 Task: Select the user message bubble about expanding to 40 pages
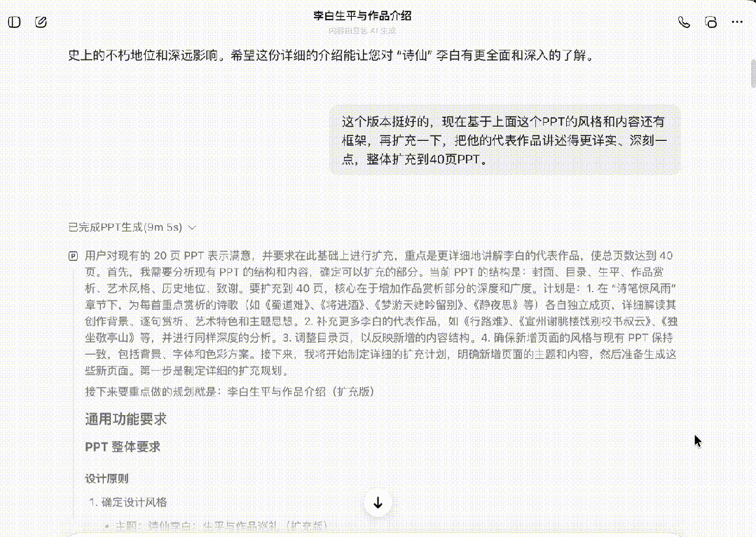(504, 140)
